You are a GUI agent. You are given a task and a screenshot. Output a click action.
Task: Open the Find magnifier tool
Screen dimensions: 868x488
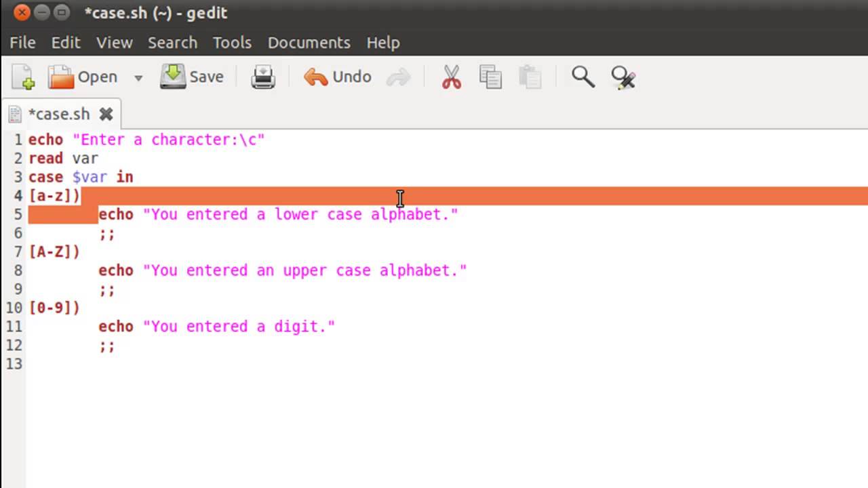[x=583, y=77]
